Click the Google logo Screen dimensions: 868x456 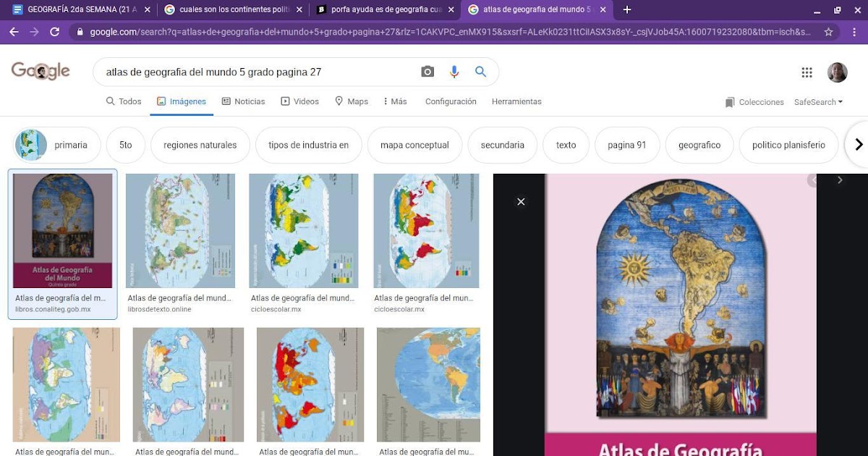[41, 71]
